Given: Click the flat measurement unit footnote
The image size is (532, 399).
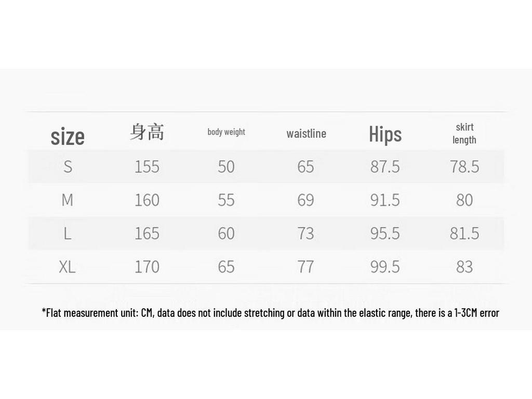Looking at the screenshot, I should (x=270, y=312).
